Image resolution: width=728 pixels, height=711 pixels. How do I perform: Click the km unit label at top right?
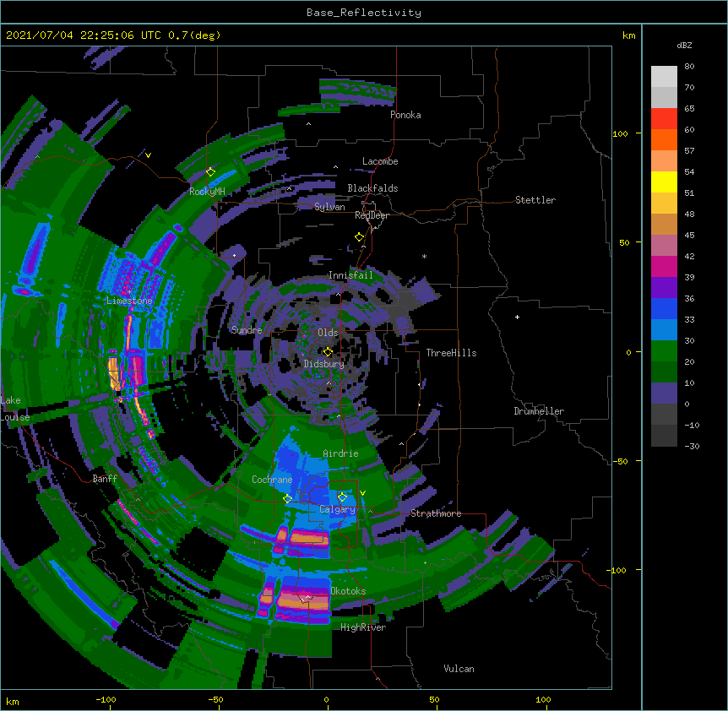(x=628, y=35)
